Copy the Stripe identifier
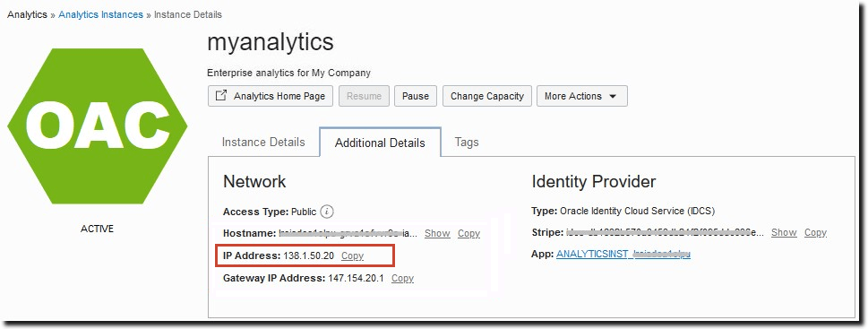The height and width of the screenshot is (329, 868). click(x=815, y=232)
